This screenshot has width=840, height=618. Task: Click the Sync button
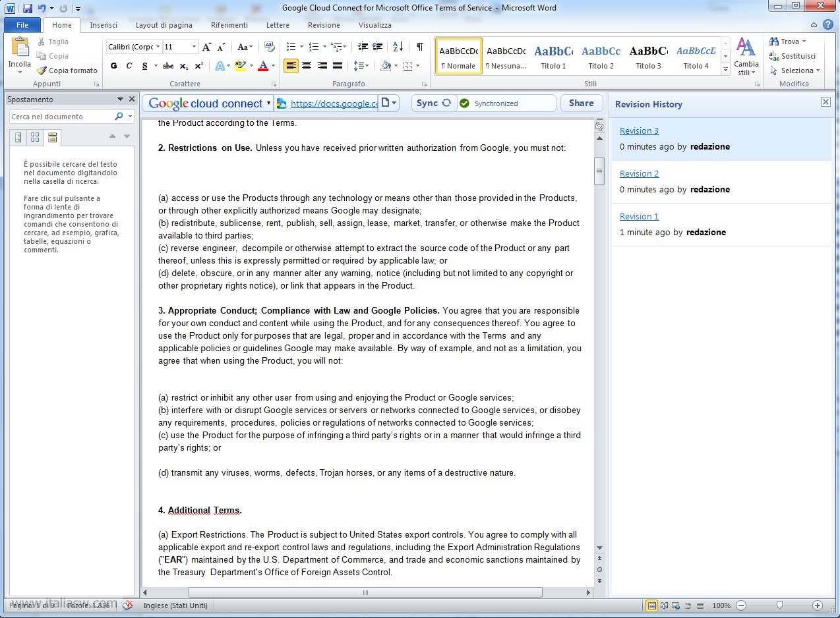[434, 103]
